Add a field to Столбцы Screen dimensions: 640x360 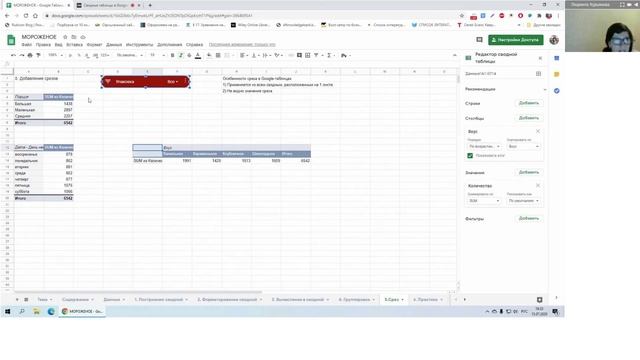(x=529, y=118)
